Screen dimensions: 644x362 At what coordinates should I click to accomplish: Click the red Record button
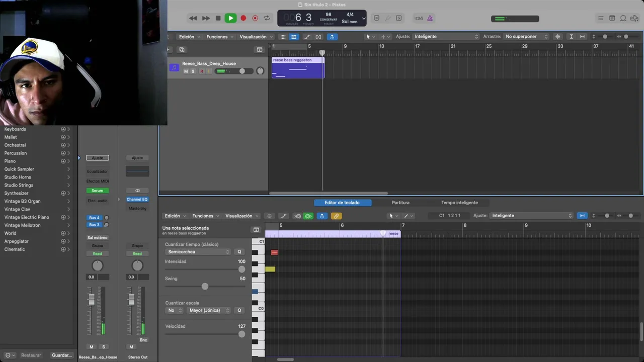[x=243, y=18]
